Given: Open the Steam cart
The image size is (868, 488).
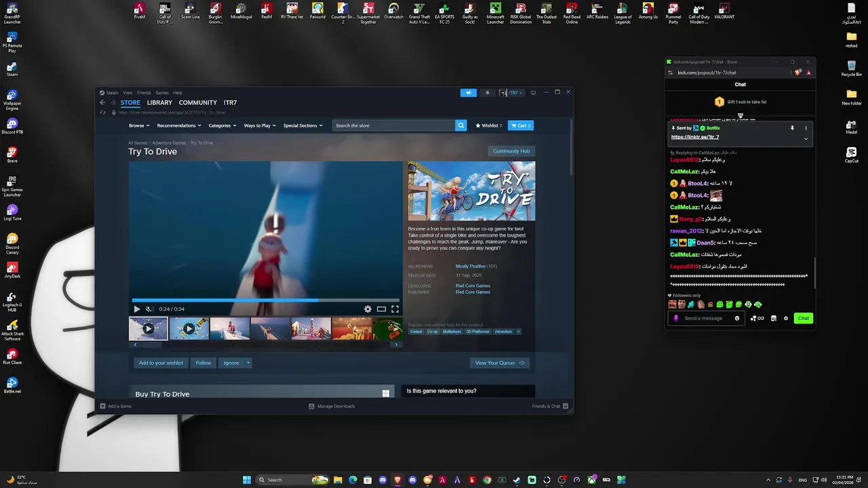Looking at the screenshot, I should [x=521, y=125].
